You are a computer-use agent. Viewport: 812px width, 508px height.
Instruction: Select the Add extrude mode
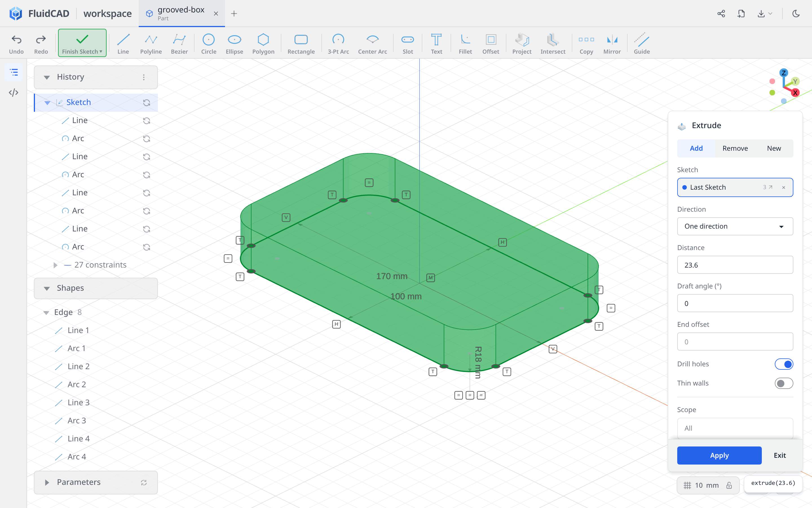click(x=696, y=148)
